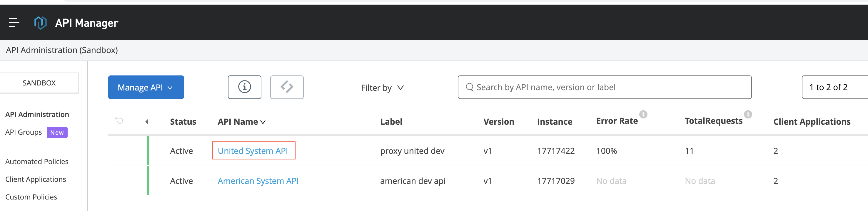This screenshot has height=211, width=868.
Task: Click the refresh arrow icon in table header
Action: 119,121
